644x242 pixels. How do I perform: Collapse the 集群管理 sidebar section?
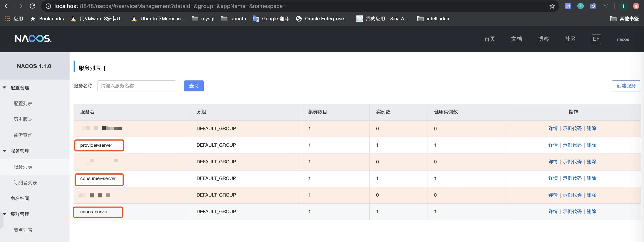pos(4,214)
